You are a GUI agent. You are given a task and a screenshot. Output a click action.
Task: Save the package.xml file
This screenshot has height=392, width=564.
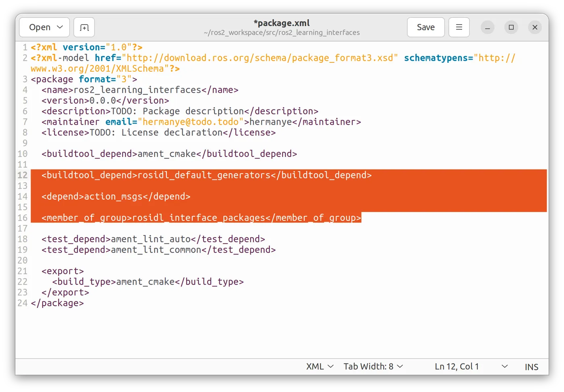pos(426,27)
